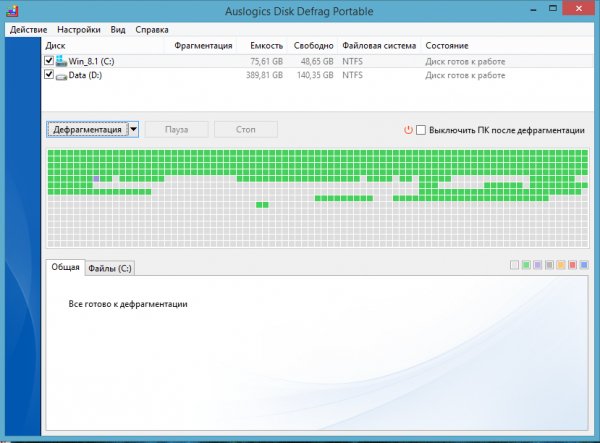Open the Настройки menu
The width and height of the screenshot is (600, 443).
(79, 29)
